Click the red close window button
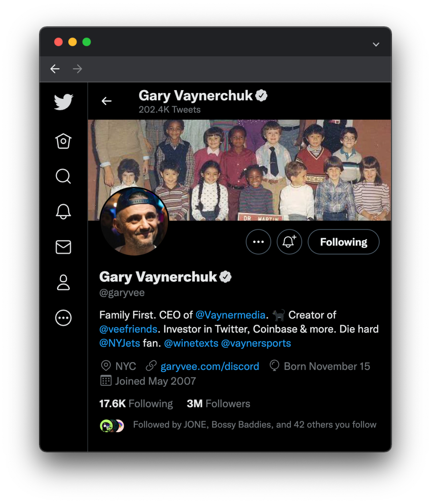Image resolution: width=431 pixels, height=504 pixels. click(58, 42)
